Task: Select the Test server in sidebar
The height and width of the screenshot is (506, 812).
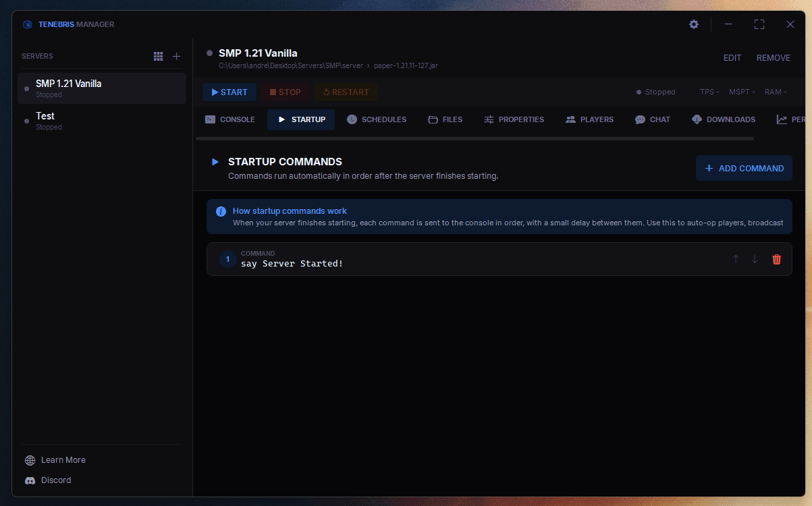Action: (x=102, y=121)
